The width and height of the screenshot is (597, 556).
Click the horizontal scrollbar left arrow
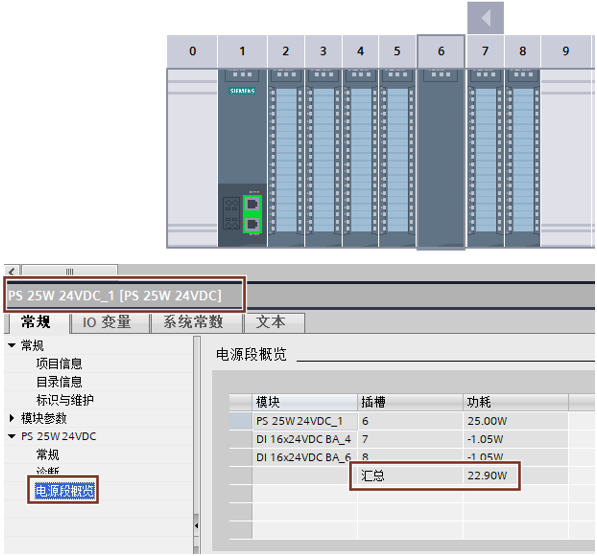[x=12, y=272]
